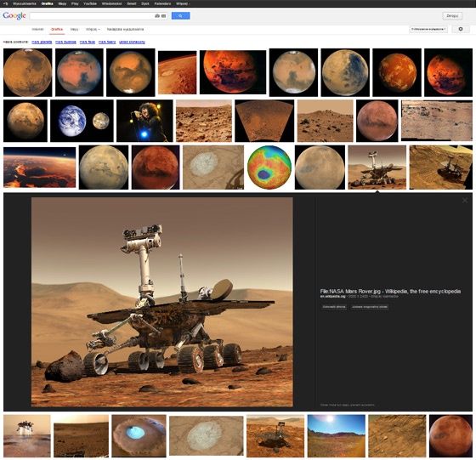Open Gmail in the top black bar

point(132,3)
